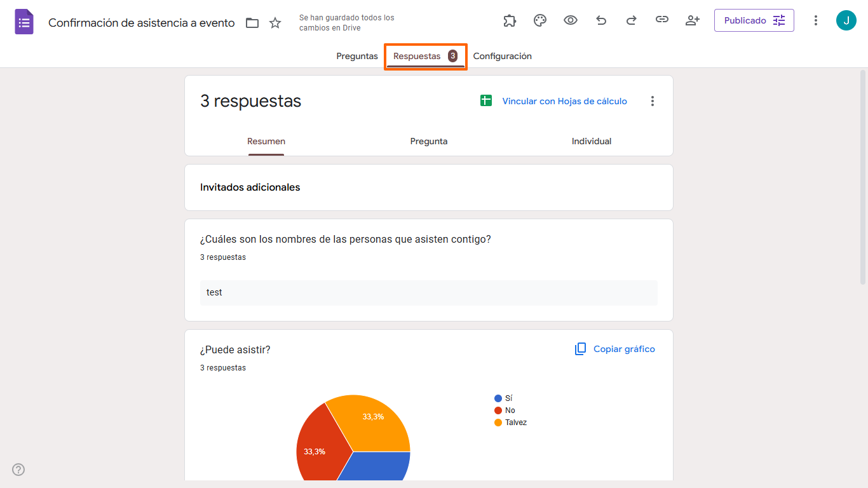The image size is (868, 488).
Task: Open publish settings inside the Publicado button
Action: (x=779, y=20)
